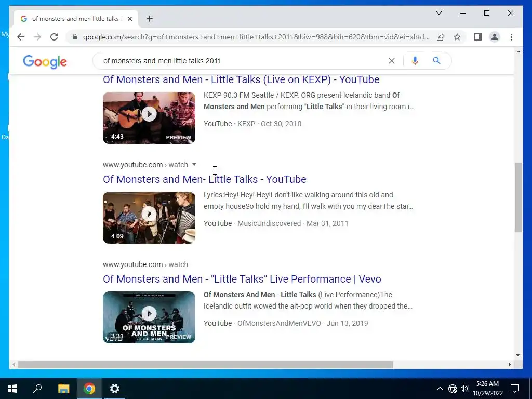Click the 'OfMonstersAndMenVEVO · Jun 13, 2019' text
The image size is (532, 399).
point(303,323)
